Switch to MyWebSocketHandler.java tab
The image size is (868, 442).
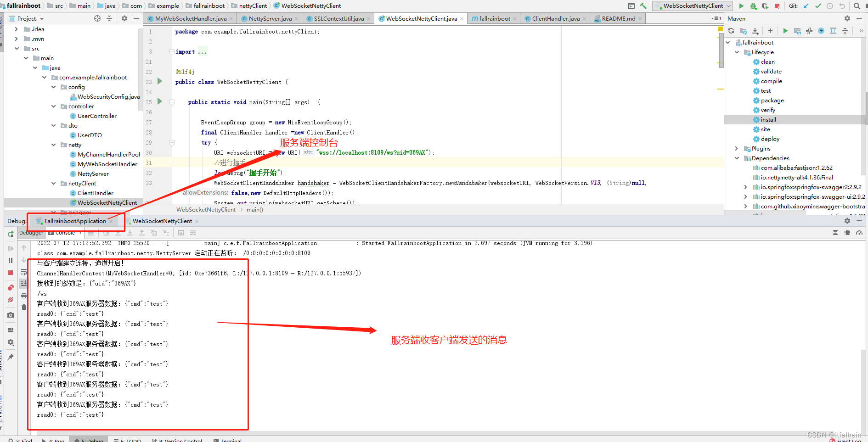191,18
